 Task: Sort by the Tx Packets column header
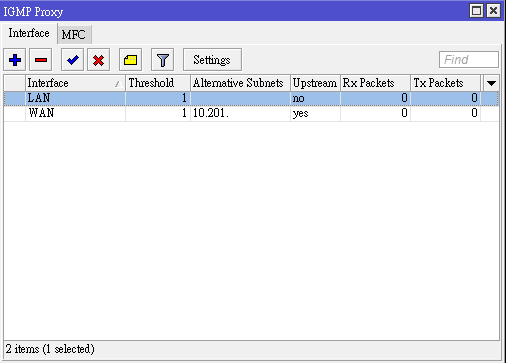click(x=445, y=83)
